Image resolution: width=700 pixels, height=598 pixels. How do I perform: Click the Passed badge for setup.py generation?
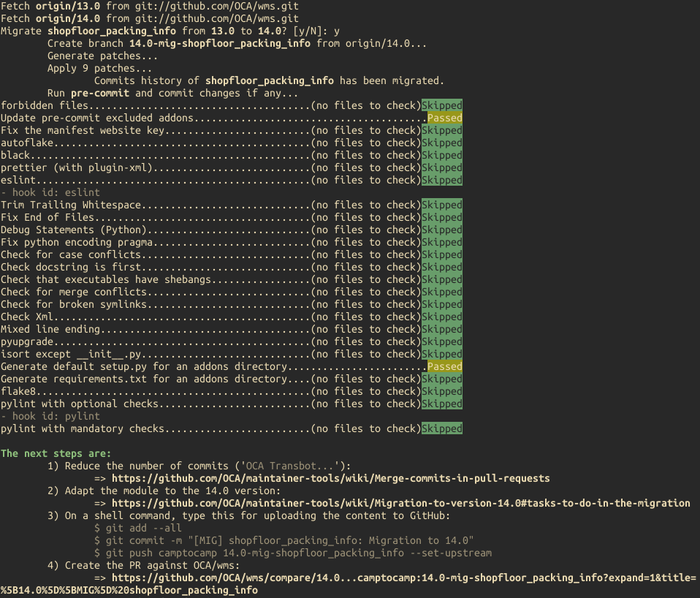(x=445, y=367)
